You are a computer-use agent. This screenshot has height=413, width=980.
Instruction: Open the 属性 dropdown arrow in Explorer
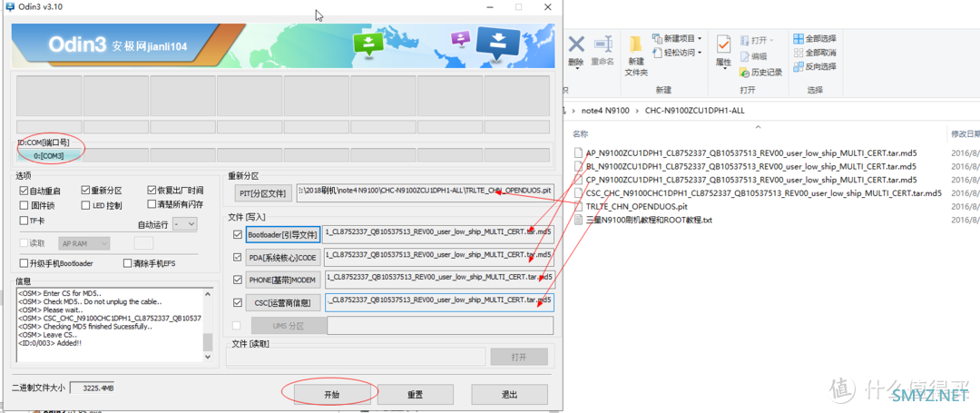(x=724, y=69)
